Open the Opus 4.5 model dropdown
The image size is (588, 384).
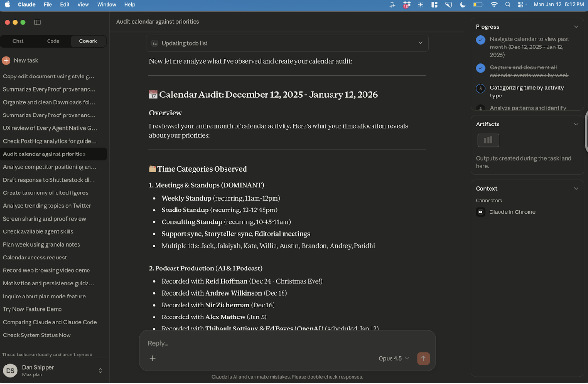[x=393, y=358]
